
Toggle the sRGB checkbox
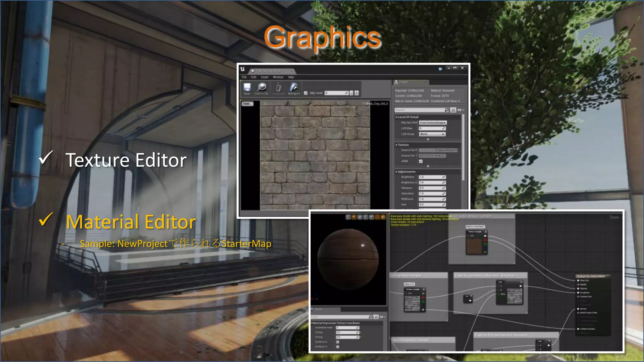421,161
